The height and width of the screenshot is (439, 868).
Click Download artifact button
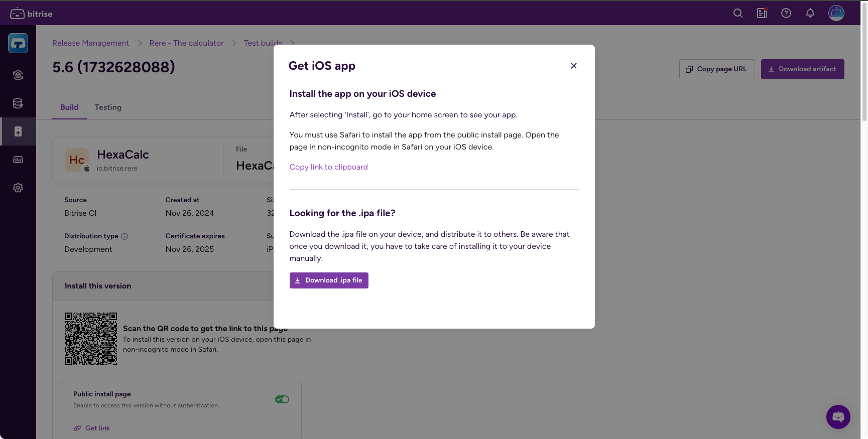pos(802,69)
